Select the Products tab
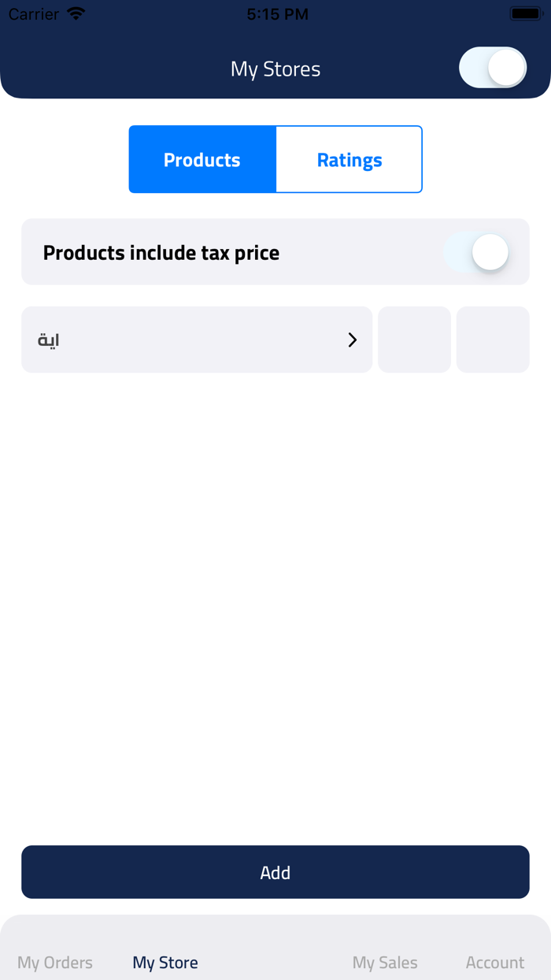Screen dimensions: 551x980 202,159
